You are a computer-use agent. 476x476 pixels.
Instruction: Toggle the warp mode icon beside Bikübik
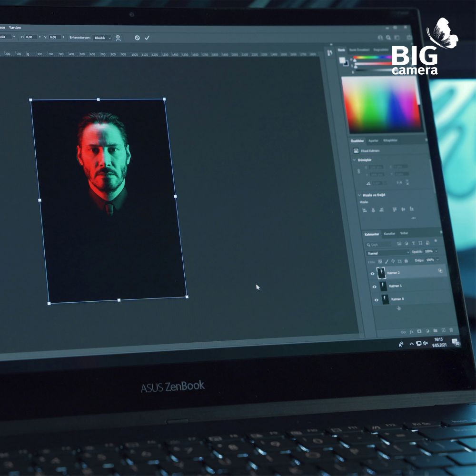point(118,38)
